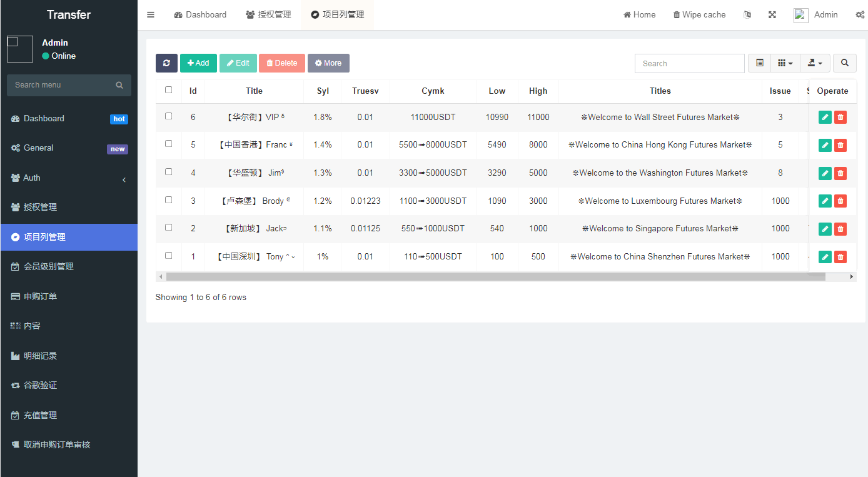
Task: Click the red delete icon for row 3
Action: pos(840,201)
